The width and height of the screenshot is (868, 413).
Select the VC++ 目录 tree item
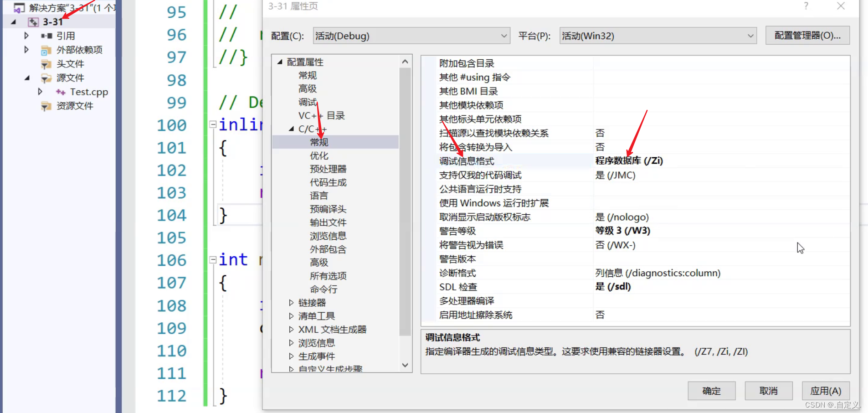tap(322, 115)
